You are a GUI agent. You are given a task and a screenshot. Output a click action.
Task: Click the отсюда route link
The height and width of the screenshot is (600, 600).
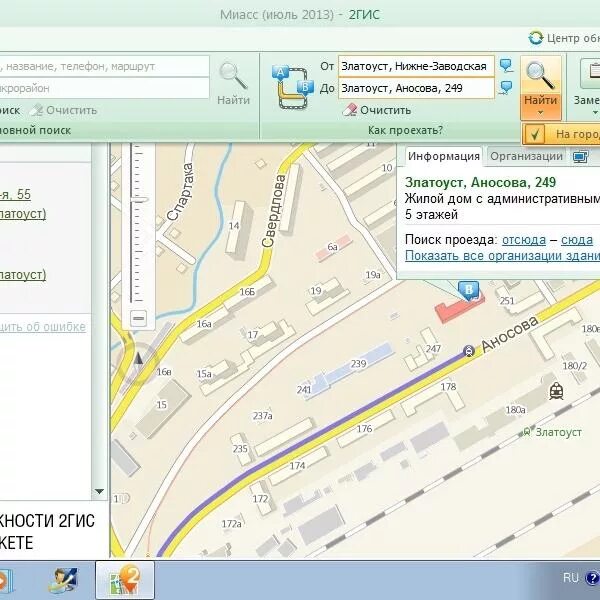[x=523, y=240]
